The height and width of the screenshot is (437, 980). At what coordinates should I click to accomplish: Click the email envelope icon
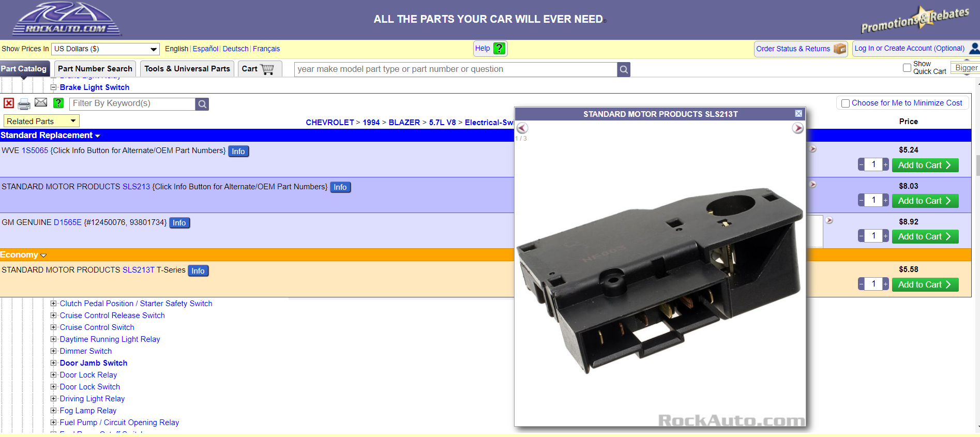pos(41,103)
